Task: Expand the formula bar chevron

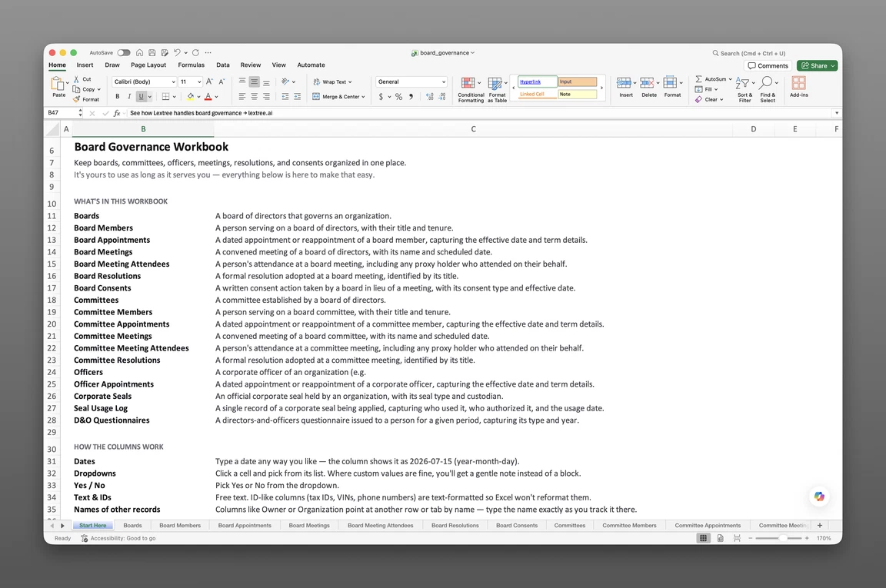Action: coord(836,113)
